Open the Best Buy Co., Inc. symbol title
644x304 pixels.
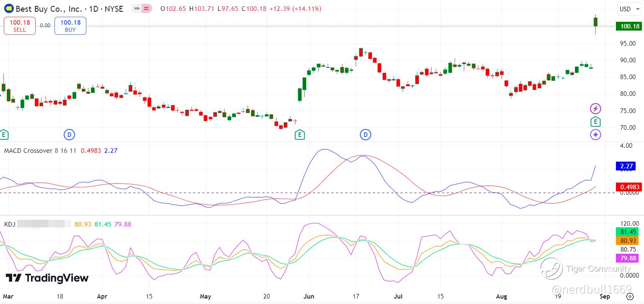(70, 8)
